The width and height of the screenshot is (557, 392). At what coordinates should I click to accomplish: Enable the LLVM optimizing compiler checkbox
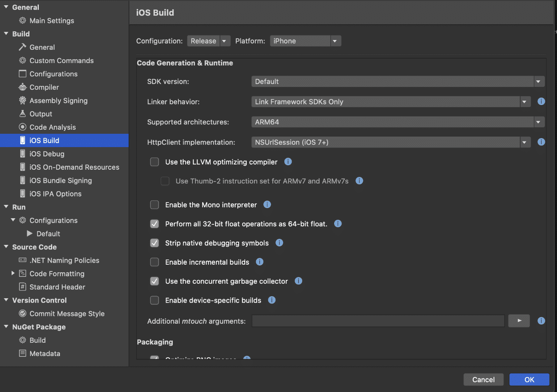point(155,162)
